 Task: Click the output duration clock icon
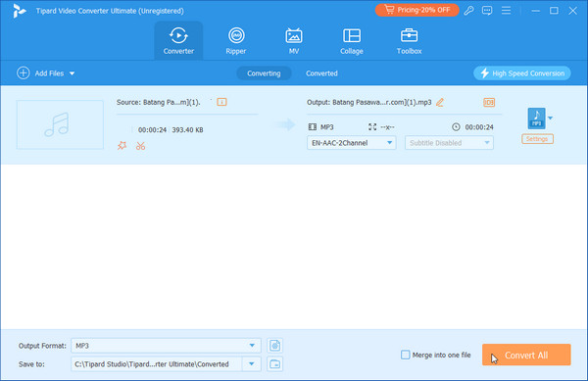(x=456, y=127)
